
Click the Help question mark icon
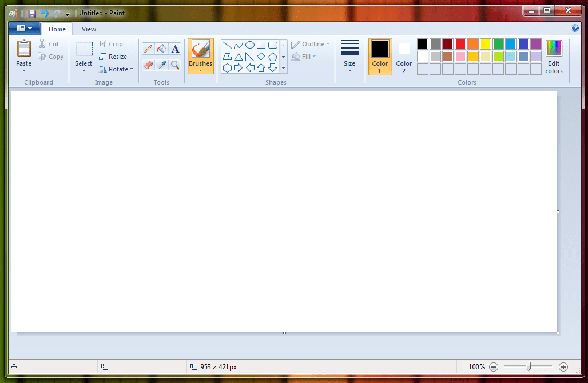(575, 28)
